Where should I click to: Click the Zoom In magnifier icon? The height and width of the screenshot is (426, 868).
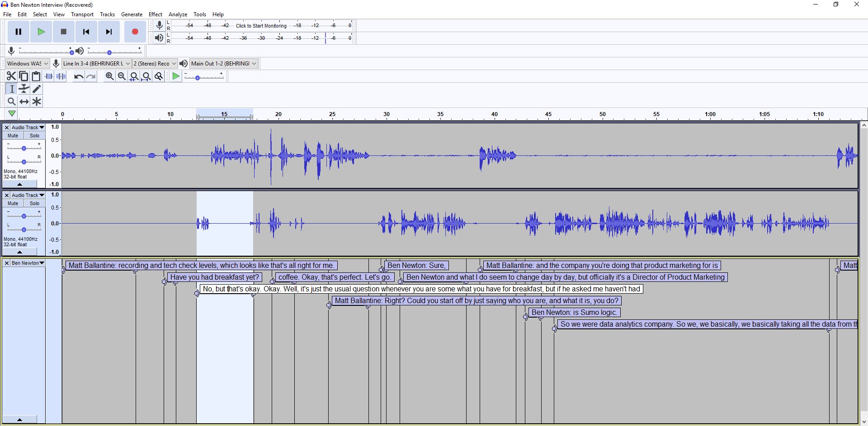click(109, 76)
